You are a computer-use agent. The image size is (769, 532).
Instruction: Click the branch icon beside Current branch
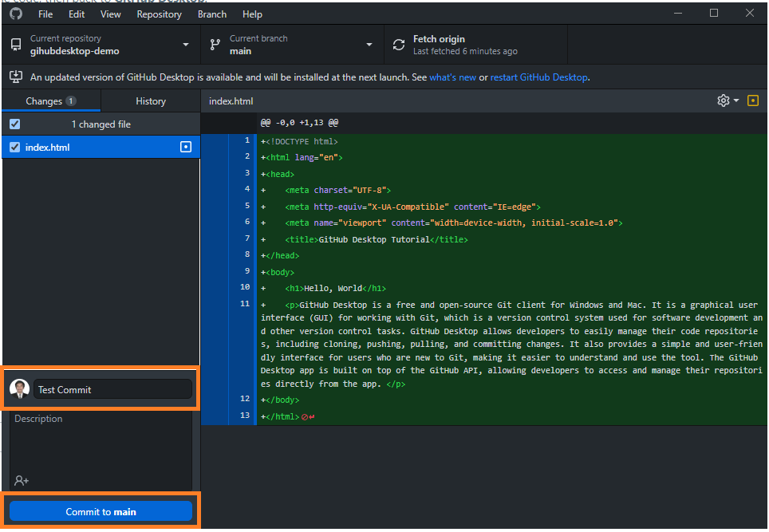(215, 45)
